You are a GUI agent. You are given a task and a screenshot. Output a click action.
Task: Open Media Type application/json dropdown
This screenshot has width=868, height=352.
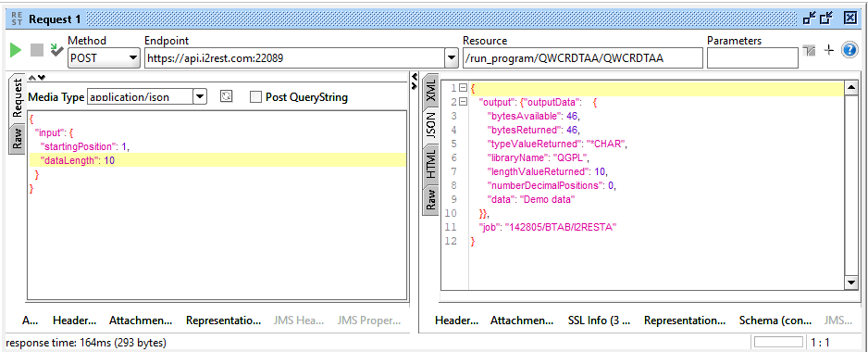click(200, 97)
